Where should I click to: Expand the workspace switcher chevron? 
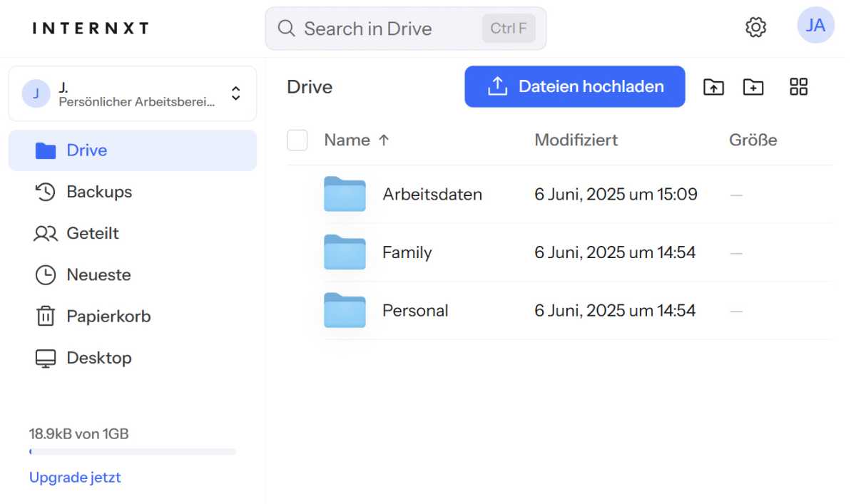(236, 93)
